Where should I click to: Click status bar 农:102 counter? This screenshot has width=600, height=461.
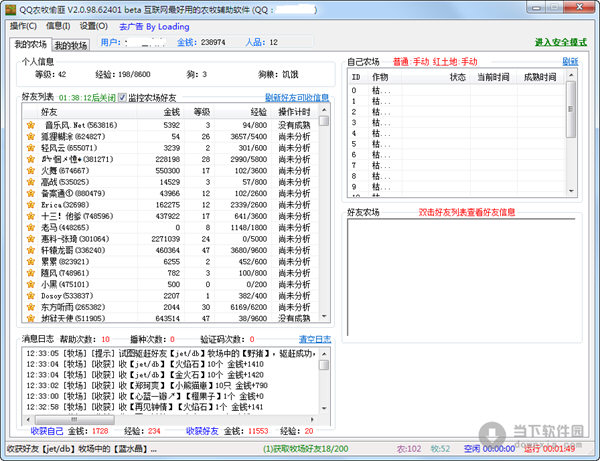(x=409, y=448)
